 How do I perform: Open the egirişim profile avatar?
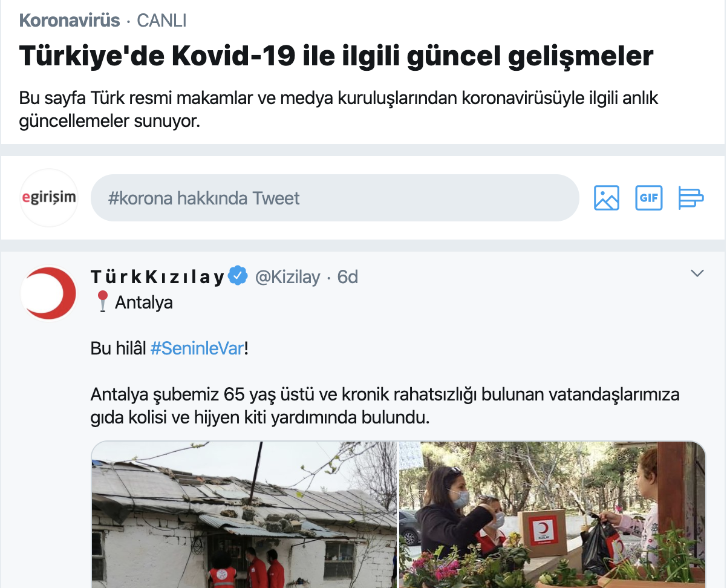[x=49, y=198]
